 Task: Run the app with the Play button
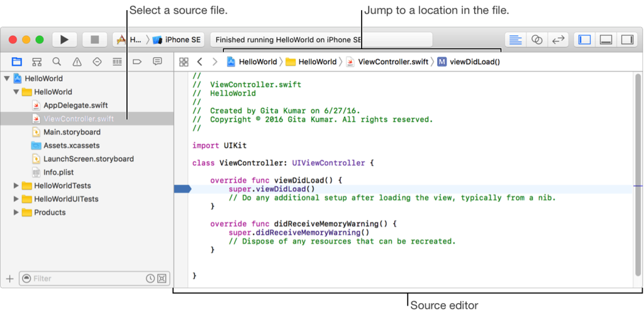tap(65, 40)
